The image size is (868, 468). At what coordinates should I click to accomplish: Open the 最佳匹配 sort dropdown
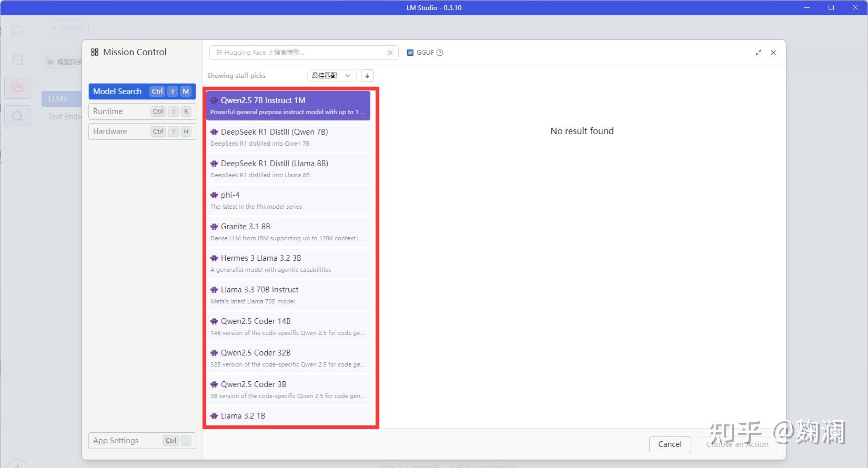(x=331, y=76)
